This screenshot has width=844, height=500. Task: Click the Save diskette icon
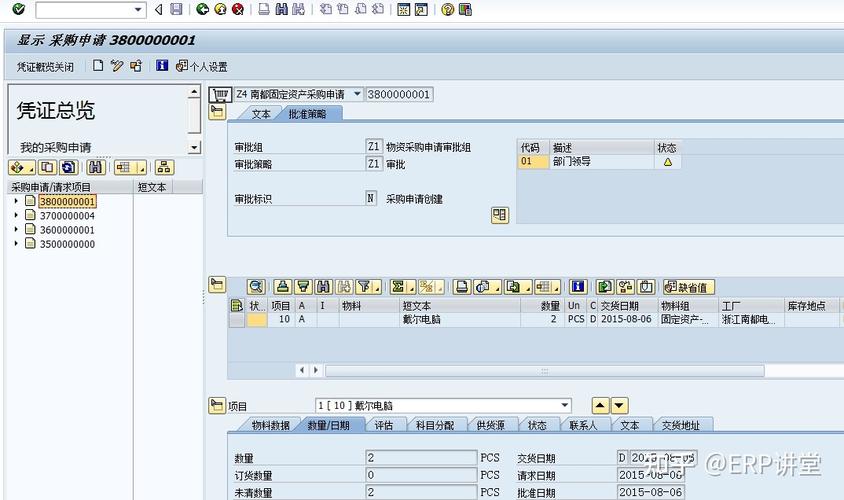click(176, 9)
